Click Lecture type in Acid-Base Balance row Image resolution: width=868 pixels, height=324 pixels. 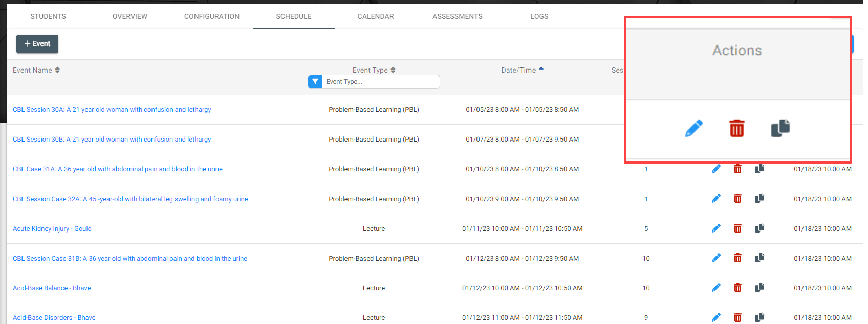tap(374, 288)
